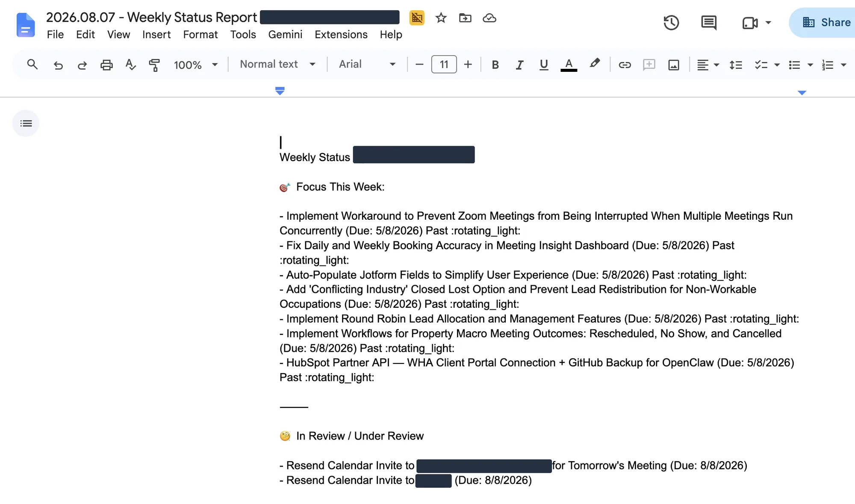
Task: Open the Tools menu
Action: (x=243, y=35)
